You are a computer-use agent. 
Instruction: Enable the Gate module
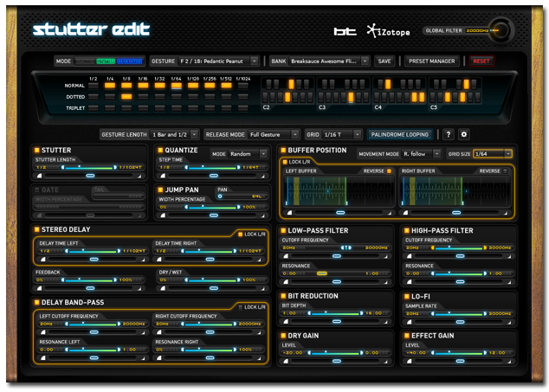point(36,190)
